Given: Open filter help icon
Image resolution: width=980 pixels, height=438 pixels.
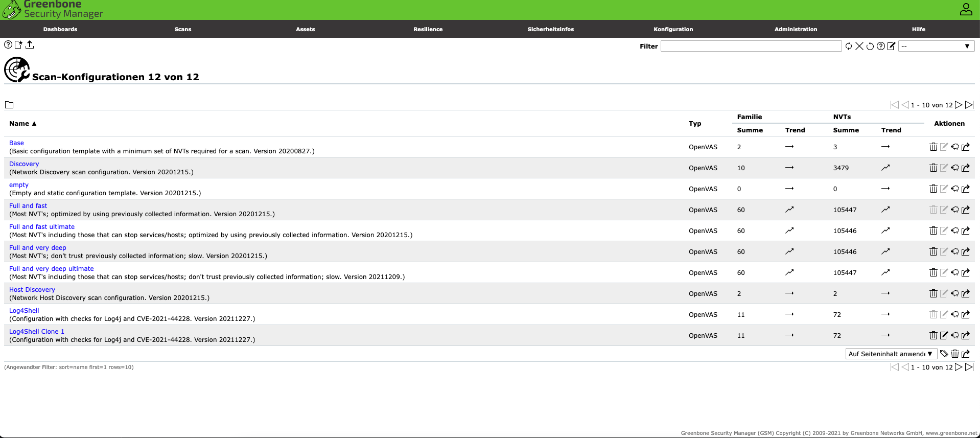Looking at the screenshot, I should click(881, 47).
